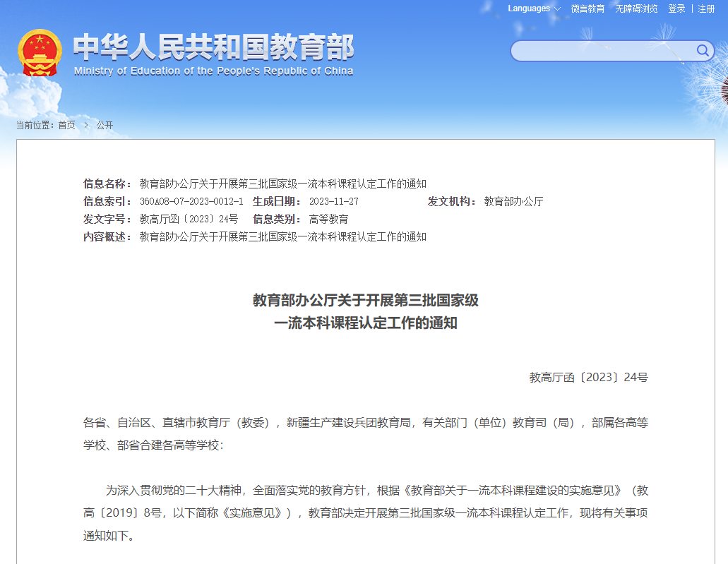Screen dimensions: 728x564
Task: Click index number 360A08-07-2023-0012-1
Action: click(191, 201)
